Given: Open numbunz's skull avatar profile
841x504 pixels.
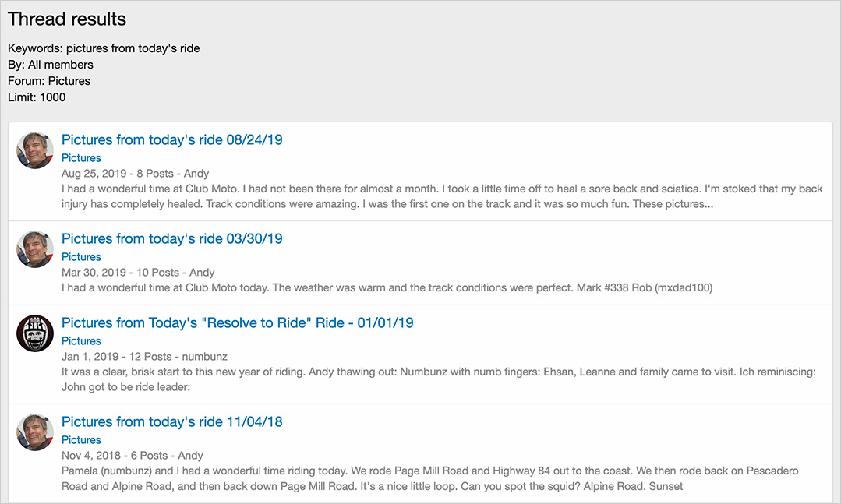Looking at the screenshot, I should tap(35, 333).
